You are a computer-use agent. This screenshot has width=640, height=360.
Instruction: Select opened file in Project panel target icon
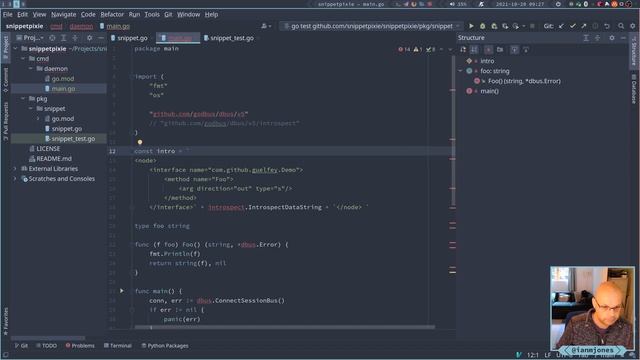pos(52,38)
